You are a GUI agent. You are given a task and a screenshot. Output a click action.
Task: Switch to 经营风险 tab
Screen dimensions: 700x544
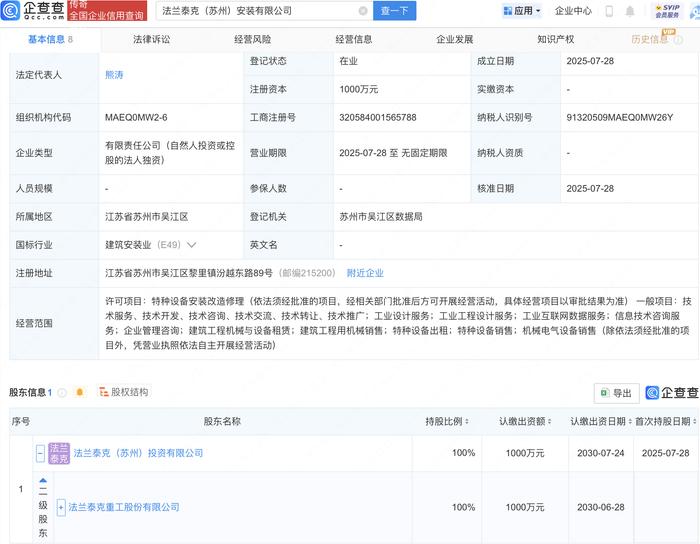[x=253, y=40]
